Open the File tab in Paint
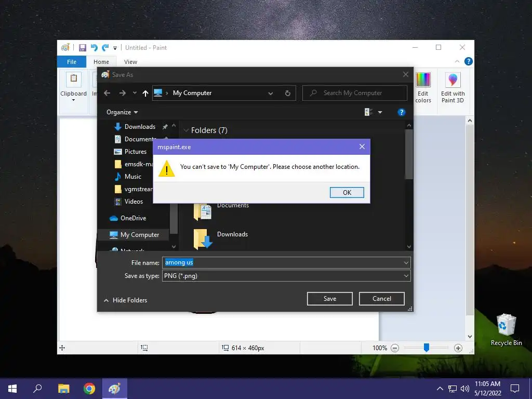This screenshot has height=399, width=532. (72, 62)
